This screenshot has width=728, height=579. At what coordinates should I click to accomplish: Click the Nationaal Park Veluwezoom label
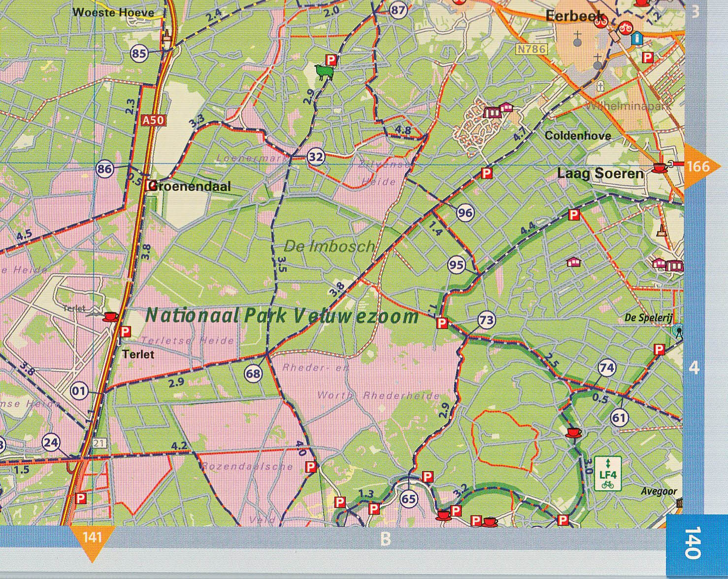282,316
